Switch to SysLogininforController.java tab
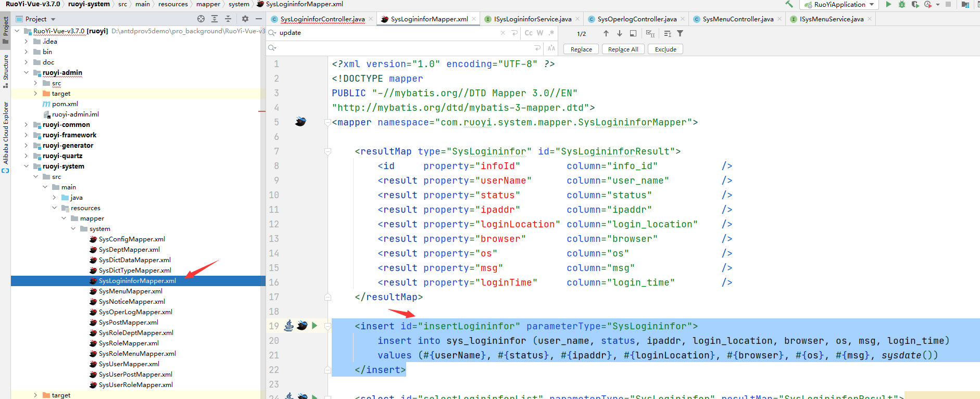 322,19
